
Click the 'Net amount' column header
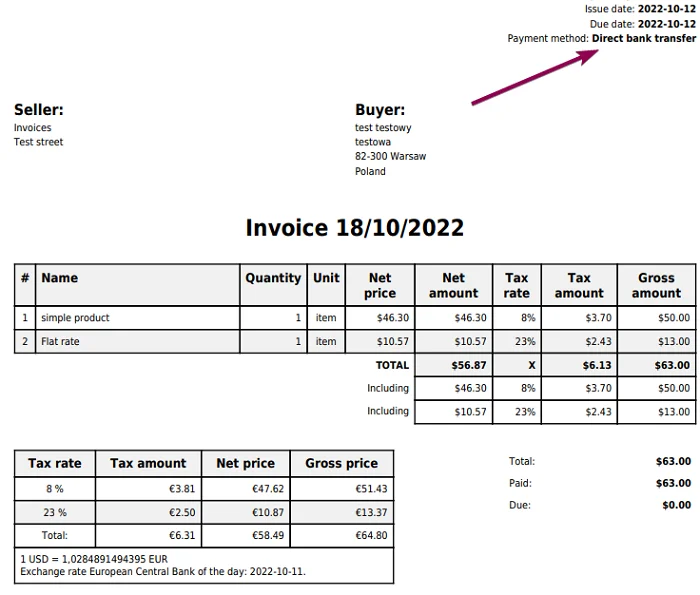pos(454,285)
